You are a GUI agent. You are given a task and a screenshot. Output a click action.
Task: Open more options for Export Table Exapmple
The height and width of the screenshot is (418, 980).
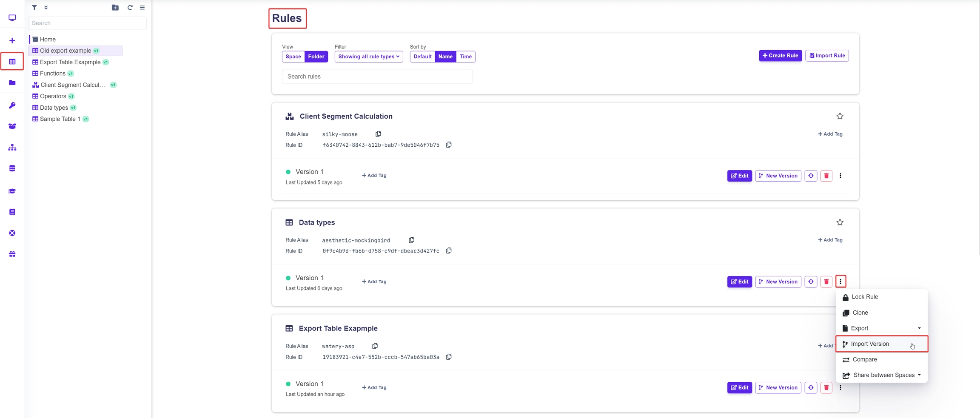[840, 387]
